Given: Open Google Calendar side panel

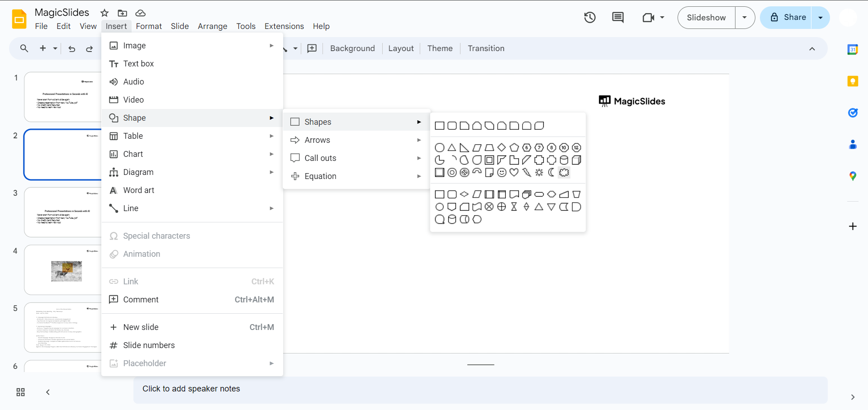Looking at the screenshot, I should tap(853, 50).
